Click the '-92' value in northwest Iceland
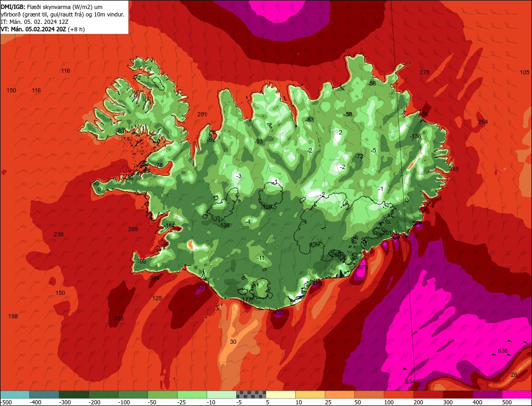The height and width of the screenshot is (406, 532). click(x=211, y=140)
